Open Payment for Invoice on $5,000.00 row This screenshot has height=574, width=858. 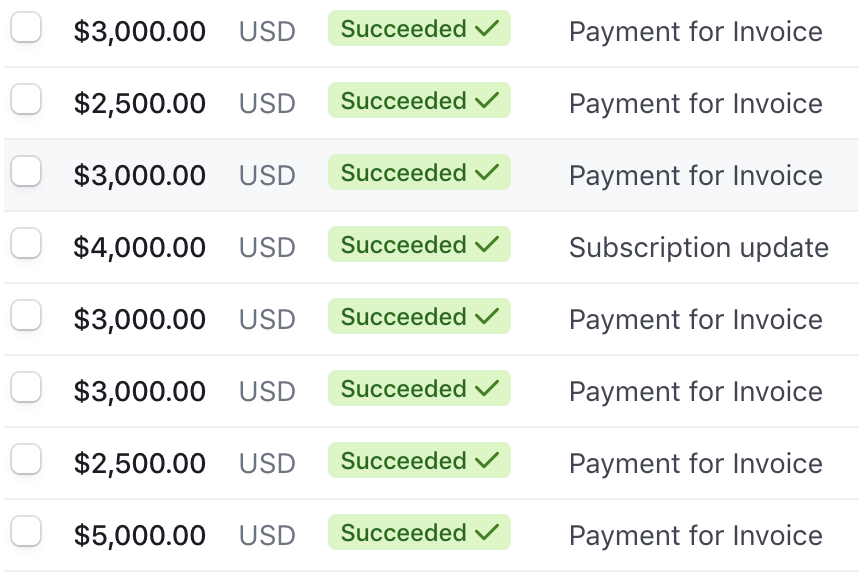click(x=695, y=535)
